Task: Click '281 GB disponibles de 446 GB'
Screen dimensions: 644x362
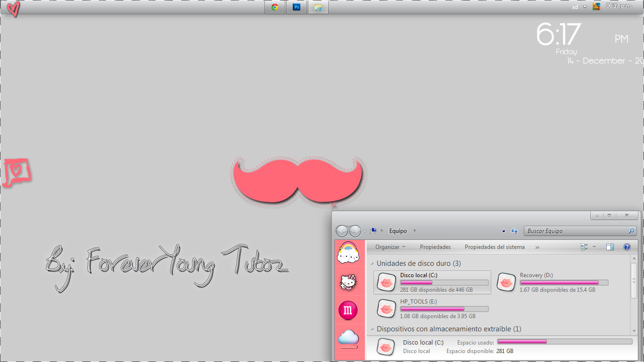Action: [437, 290]
